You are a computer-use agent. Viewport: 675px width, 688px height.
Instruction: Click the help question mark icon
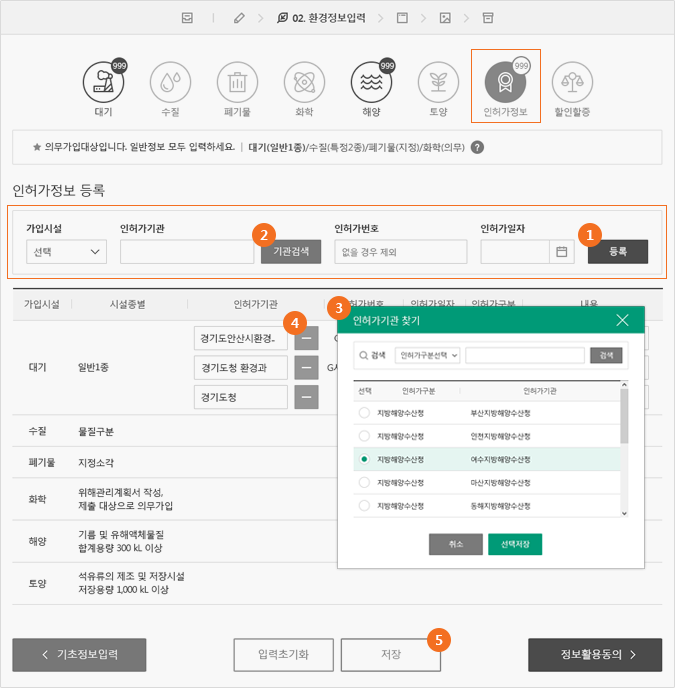click(478, 147)
